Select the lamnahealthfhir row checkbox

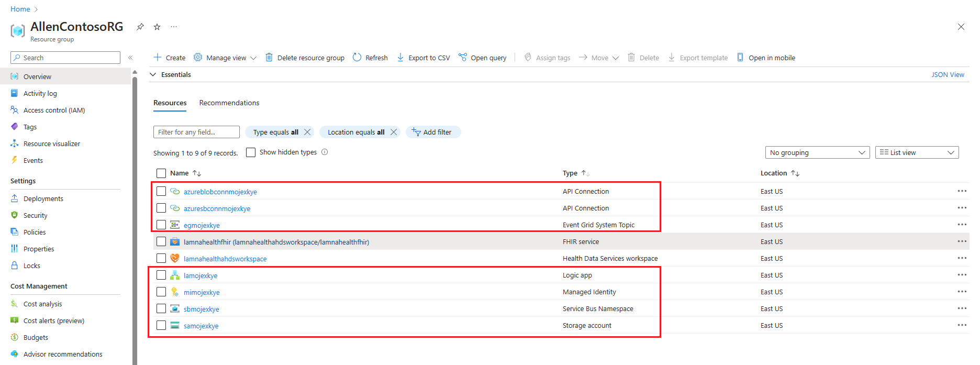161,241
